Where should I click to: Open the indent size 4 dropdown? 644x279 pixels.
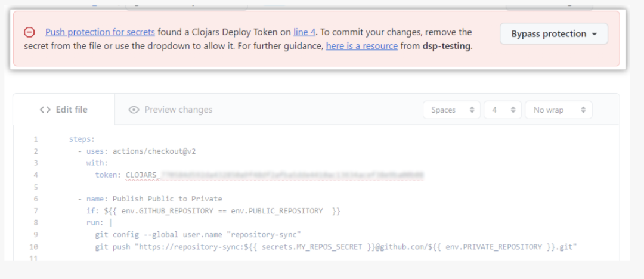[503, 110]
